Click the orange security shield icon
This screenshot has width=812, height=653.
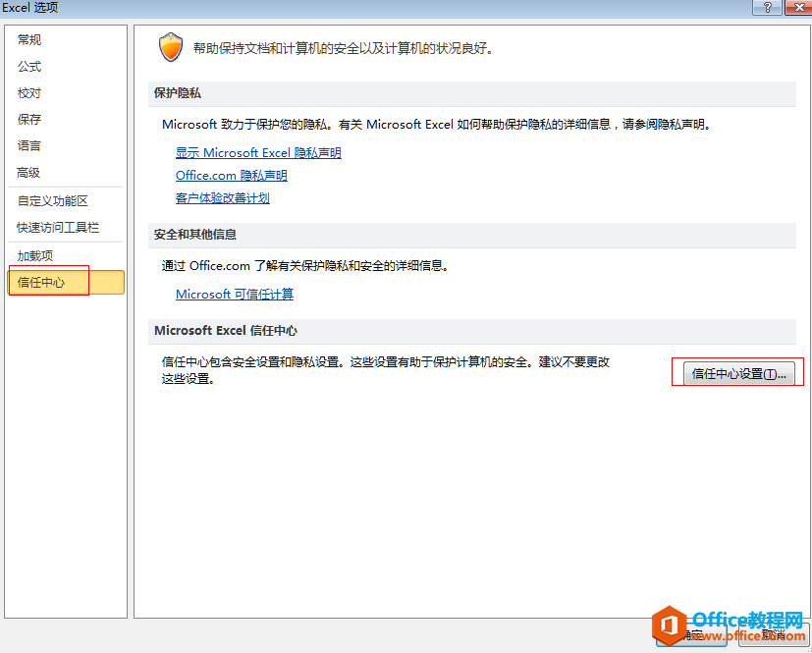point(171,47)
